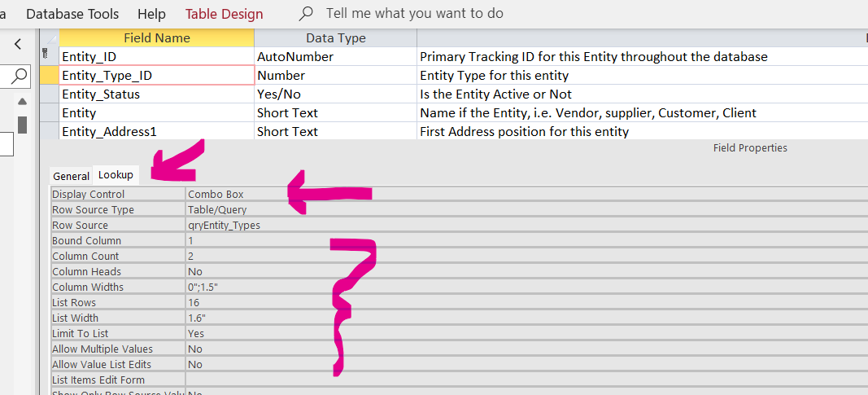Click the navigation pane search magnifier icon
This screenshot has width=868, height=395.
coord(19,76)
